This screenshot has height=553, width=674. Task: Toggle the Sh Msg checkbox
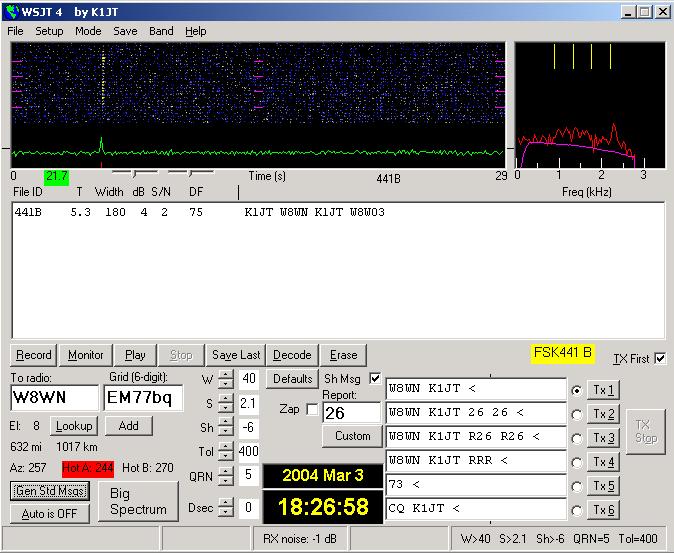click(375, 379)
